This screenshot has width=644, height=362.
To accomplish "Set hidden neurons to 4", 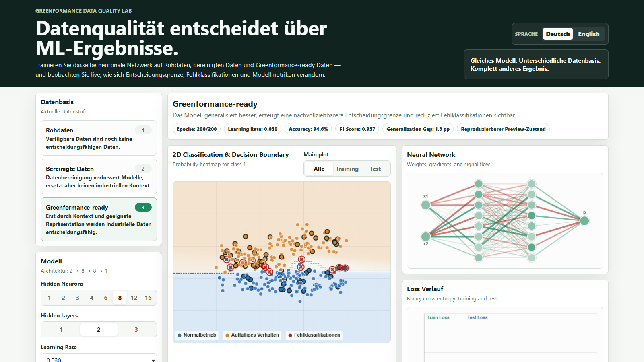I will pos(91,298).
